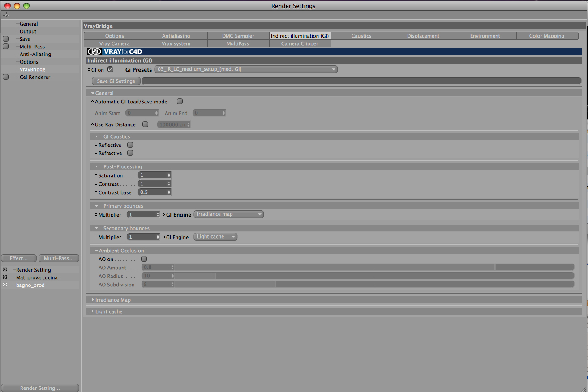The image size is (588, 392).
Task: Click the animation dot beside Refractive
Action: pos(96,153)
